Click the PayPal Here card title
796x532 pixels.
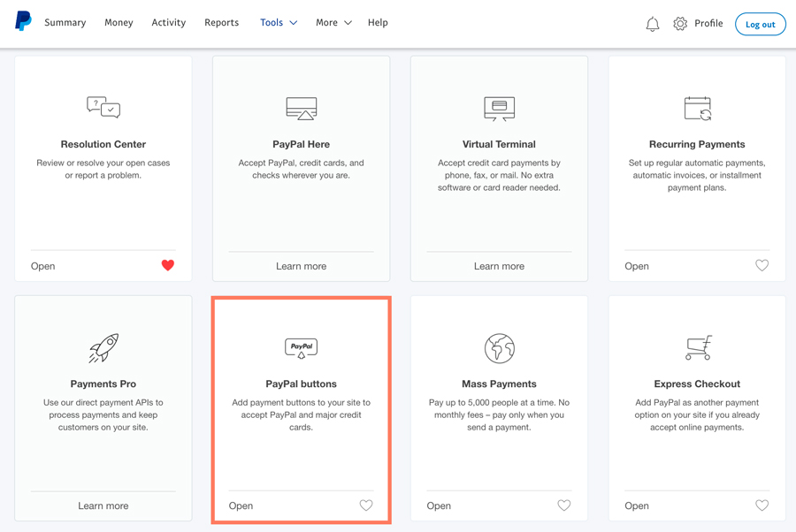[x=301, y=144]
